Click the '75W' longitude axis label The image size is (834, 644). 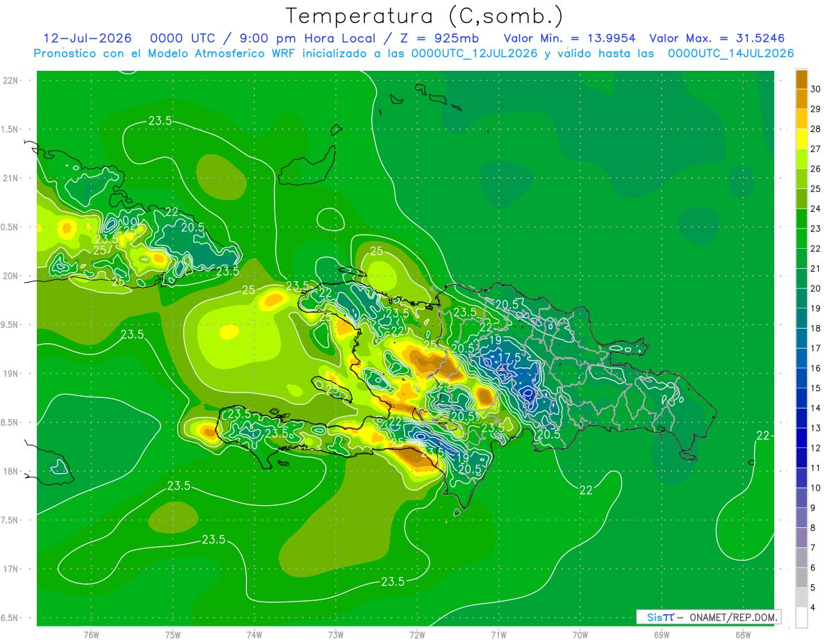tap(172, 635)
